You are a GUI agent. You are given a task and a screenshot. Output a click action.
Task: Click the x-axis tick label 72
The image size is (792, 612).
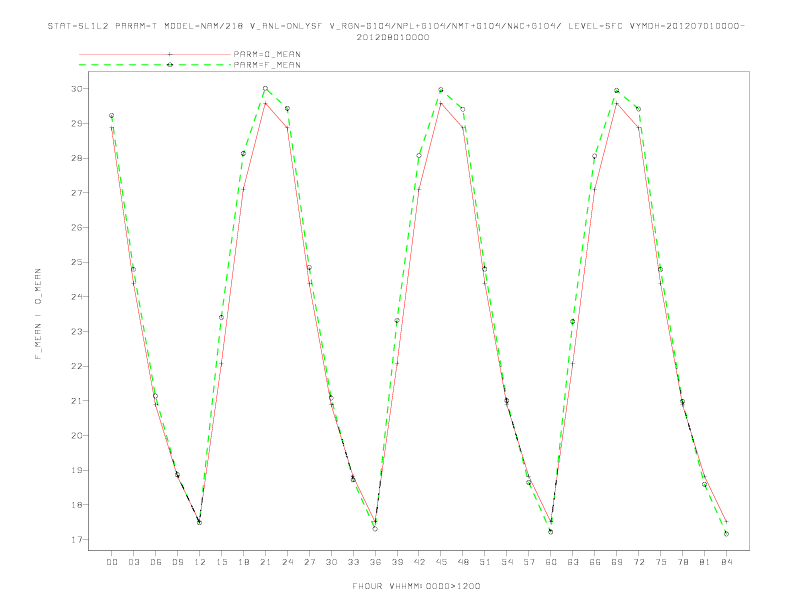(x=638, y=562)
